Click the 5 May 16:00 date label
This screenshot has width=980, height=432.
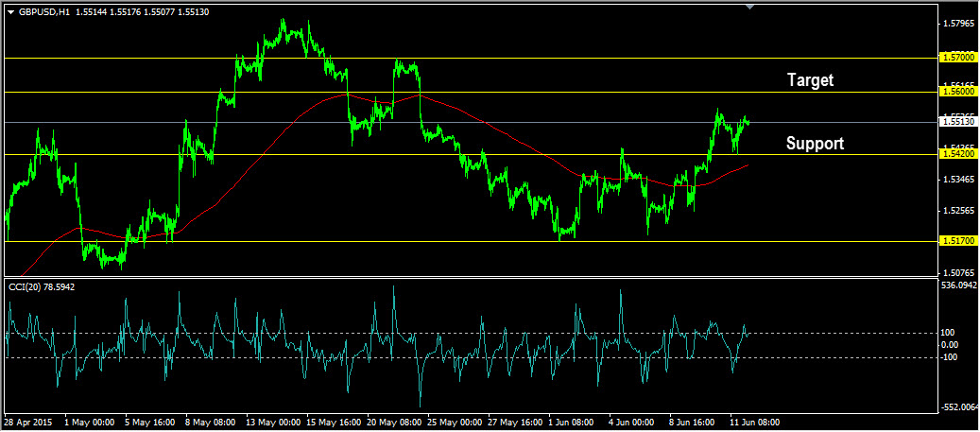click(x=150, y=422)
